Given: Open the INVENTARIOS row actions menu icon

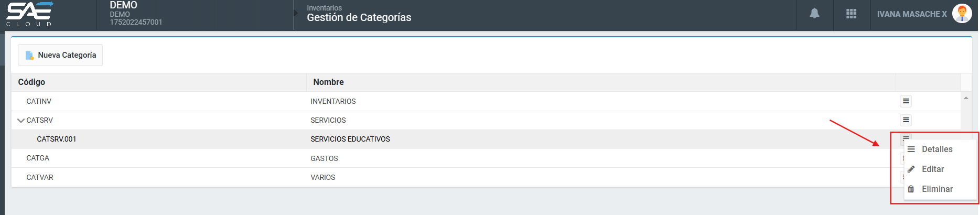Looking at the screenshot, I should click(906, 101).
